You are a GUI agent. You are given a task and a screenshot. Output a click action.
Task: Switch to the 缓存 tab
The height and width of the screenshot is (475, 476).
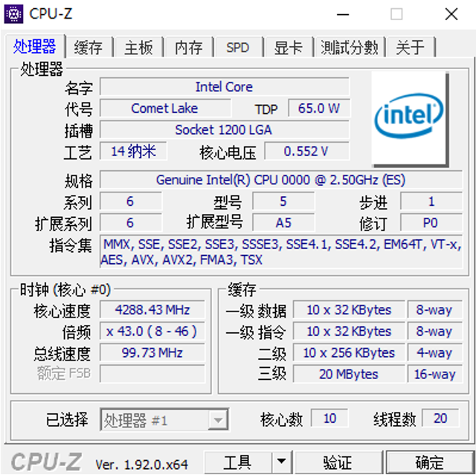click(x=89, y=48)
